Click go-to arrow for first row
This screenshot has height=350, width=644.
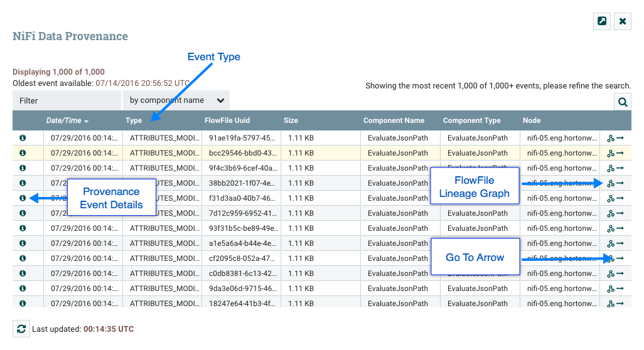click(x=620, y=138)
